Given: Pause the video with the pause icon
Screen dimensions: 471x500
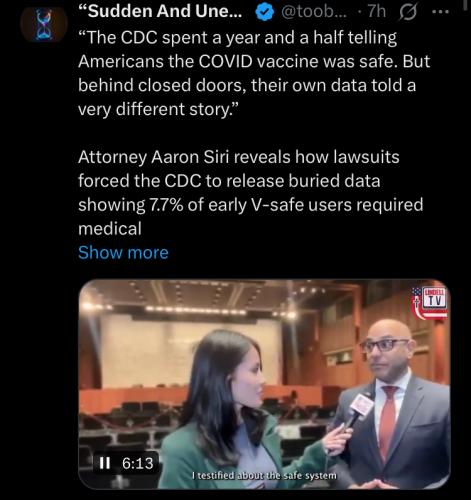Looking at the screenshot, I should click(105, 463).
